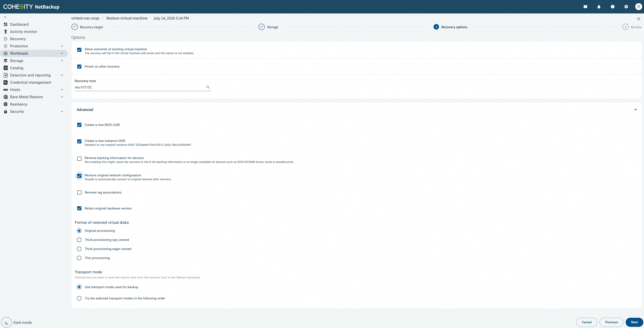Click the Credential management icon

pos(6,82)
